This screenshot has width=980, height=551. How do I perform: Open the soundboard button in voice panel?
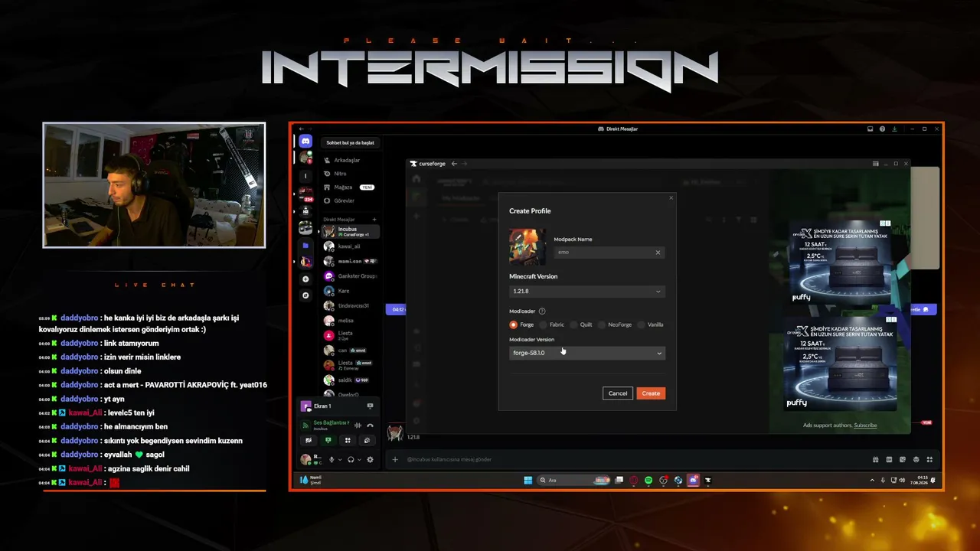click(367, 440)
